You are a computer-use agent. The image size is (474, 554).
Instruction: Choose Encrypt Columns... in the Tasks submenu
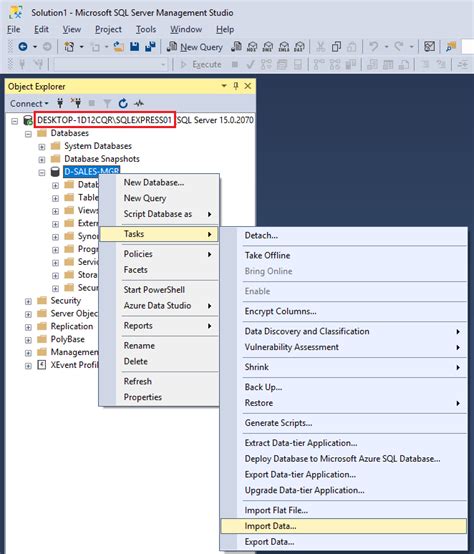344,311
